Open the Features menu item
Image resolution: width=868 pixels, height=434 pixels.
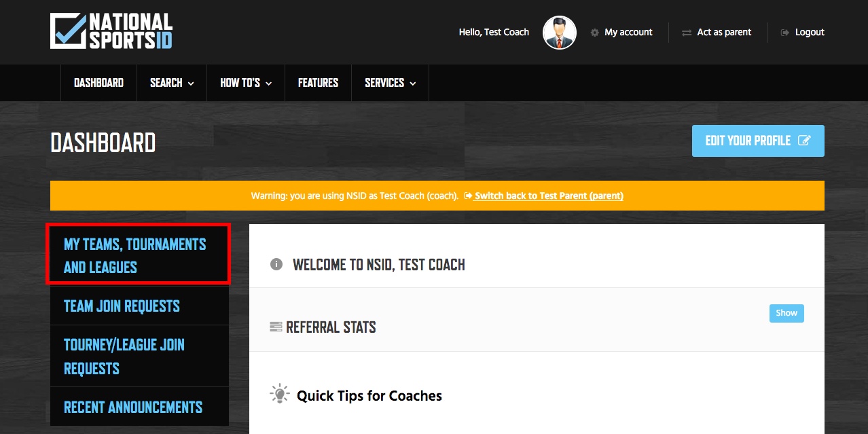tap(318, 83)
